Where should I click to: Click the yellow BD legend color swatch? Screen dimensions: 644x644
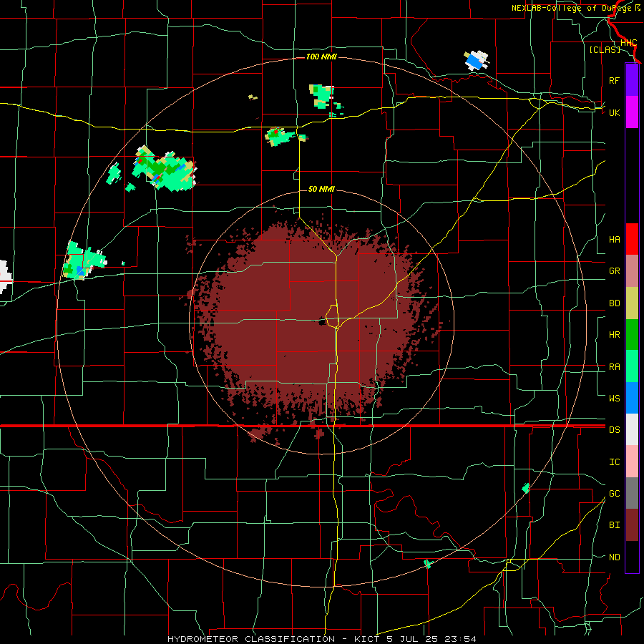pos(632,303)
